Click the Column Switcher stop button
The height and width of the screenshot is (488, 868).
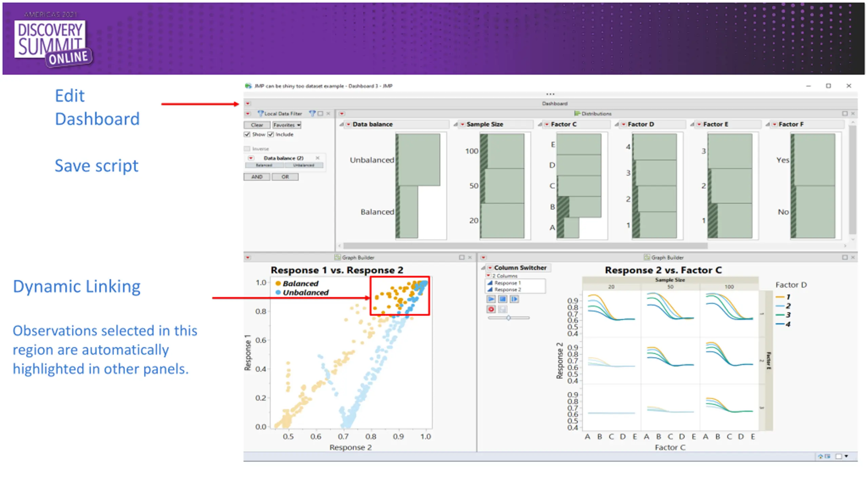point(502,299)
